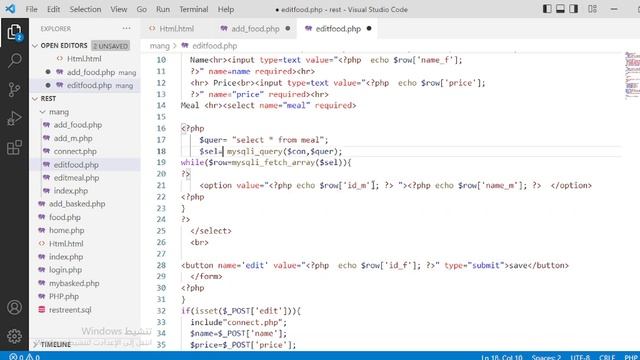
Task: Open the Search view icon
Action: [x=14, y=60]
